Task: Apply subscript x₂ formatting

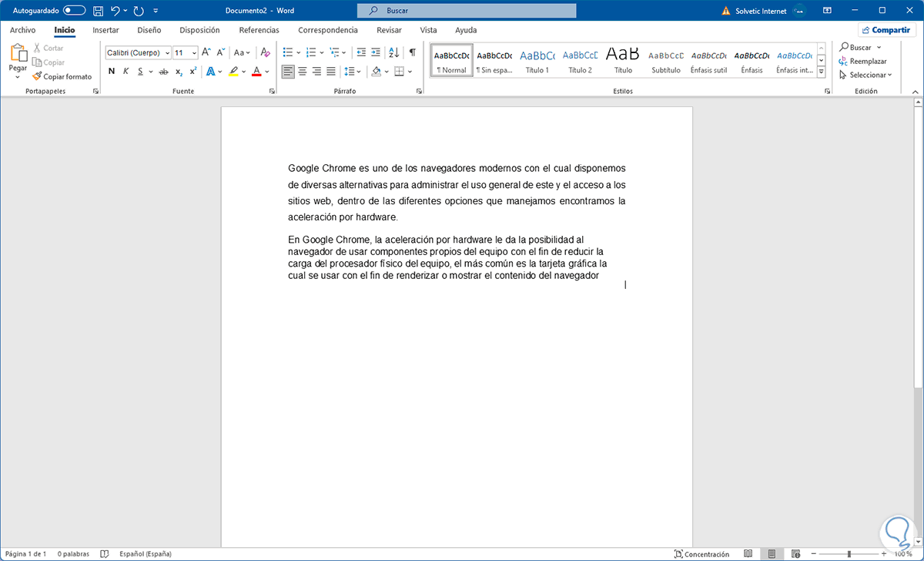Action: 179,71
